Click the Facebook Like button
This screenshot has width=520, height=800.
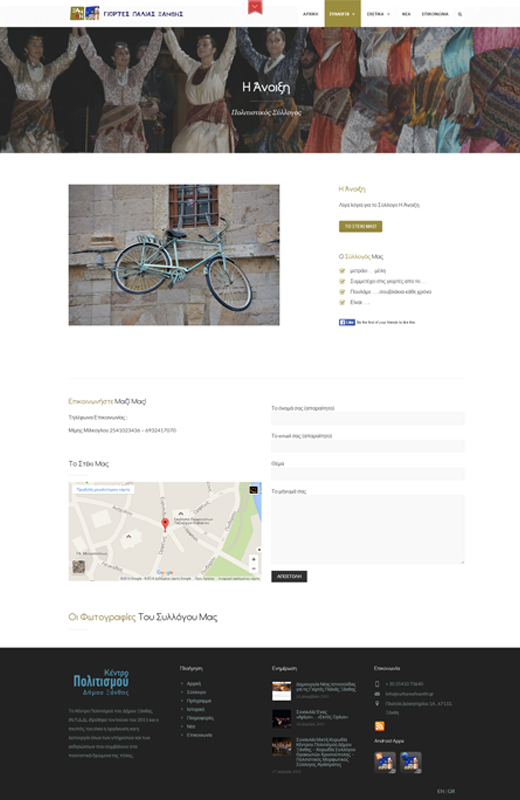click(x=346, y=322)
